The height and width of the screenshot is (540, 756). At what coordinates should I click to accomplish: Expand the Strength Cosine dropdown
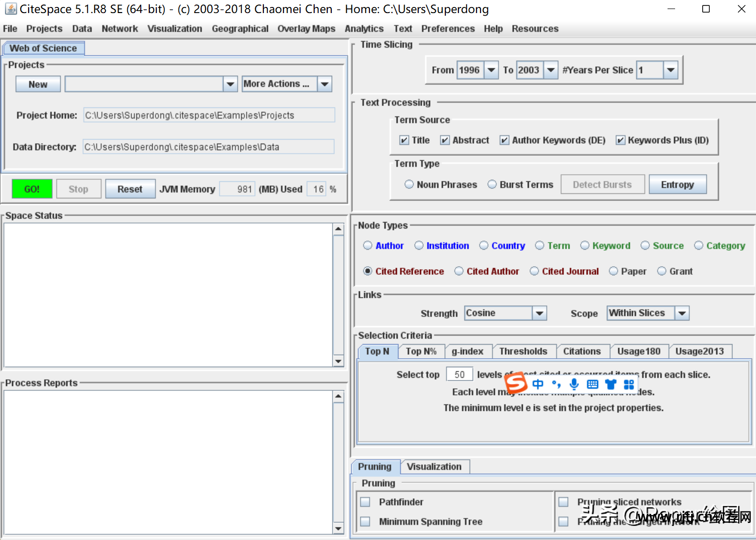pyautogui.click(x=539, y=313)
